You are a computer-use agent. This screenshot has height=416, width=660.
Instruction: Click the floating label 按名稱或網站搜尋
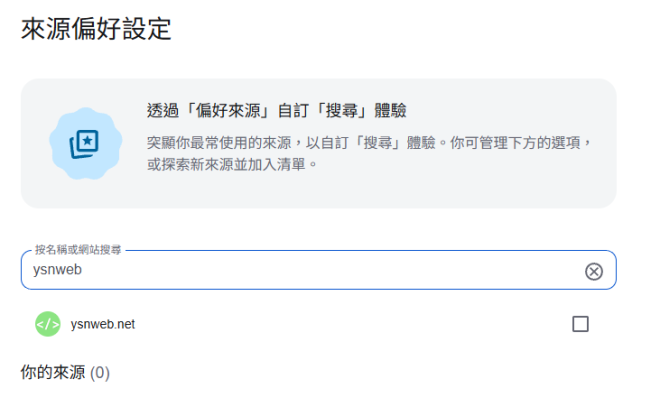pos(78,250)
